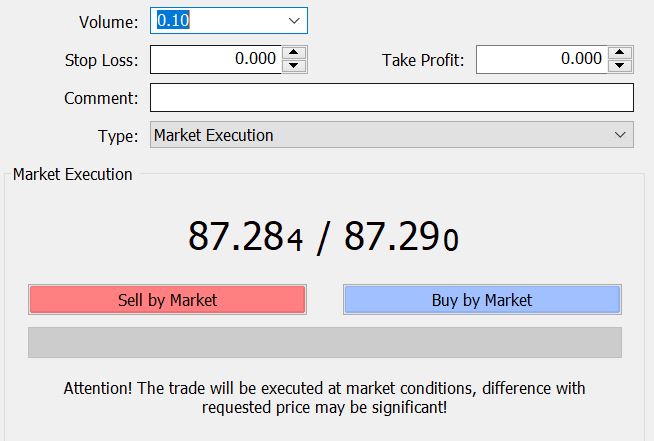Select the Market Execution type combo box
This screenshot has height=441, width=654.
pyautogui.click(x=392, y=135)
